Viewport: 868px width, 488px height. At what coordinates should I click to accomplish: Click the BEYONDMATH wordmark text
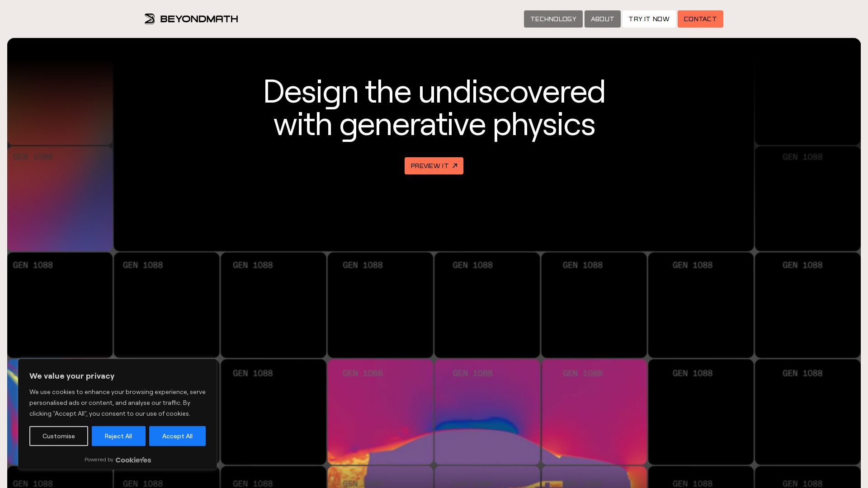199,19
